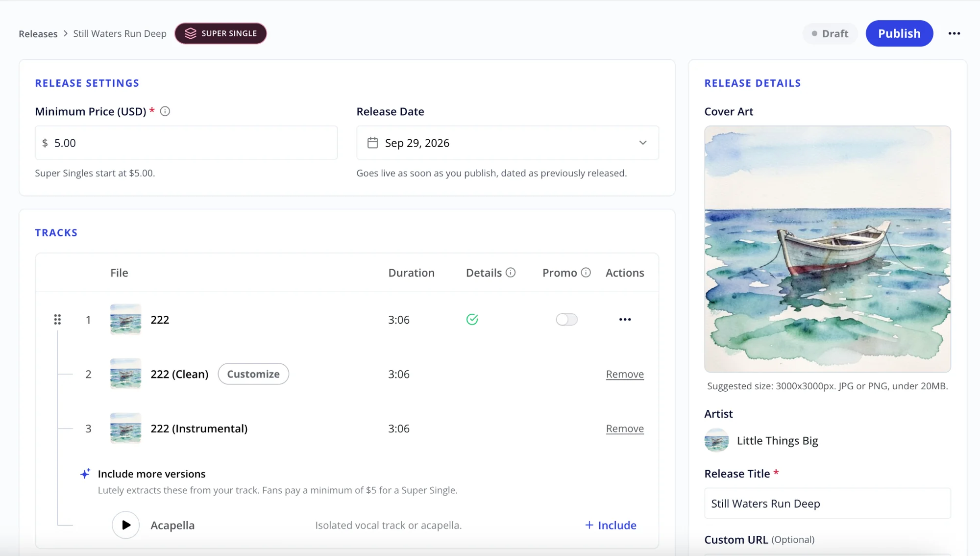Screen dimensions: 980x556
Task: Click the Duration column header
Action: click(x=411, y=273)
